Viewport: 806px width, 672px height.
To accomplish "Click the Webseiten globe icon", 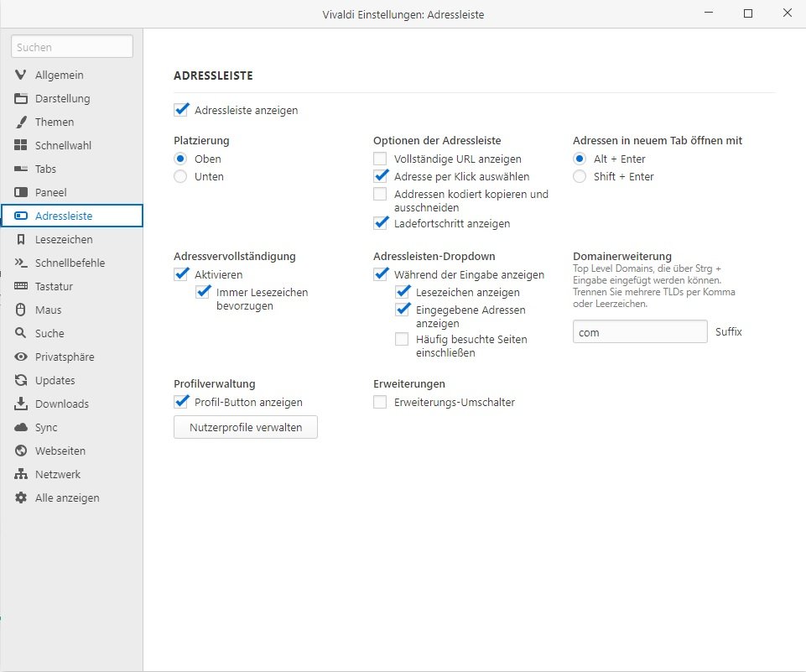I will click(21, 451).
